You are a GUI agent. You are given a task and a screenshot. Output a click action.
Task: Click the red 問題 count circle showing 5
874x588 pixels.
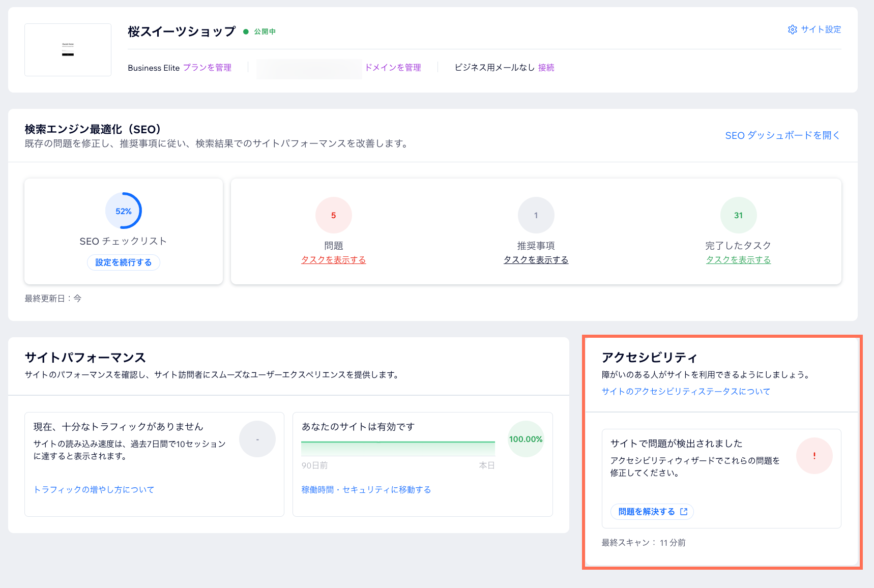pos(333,215)
